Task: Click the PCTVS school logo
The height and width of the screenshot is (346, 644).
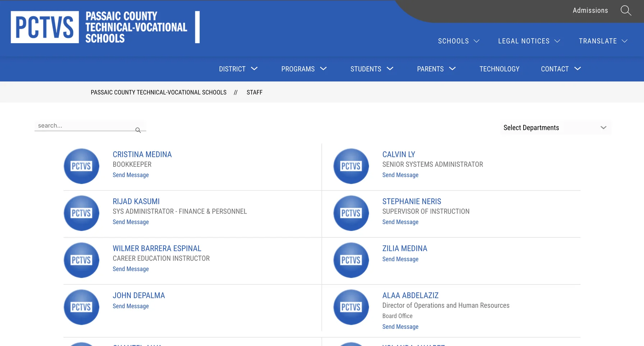Action: pyautogui.click(x=105, y=27)
